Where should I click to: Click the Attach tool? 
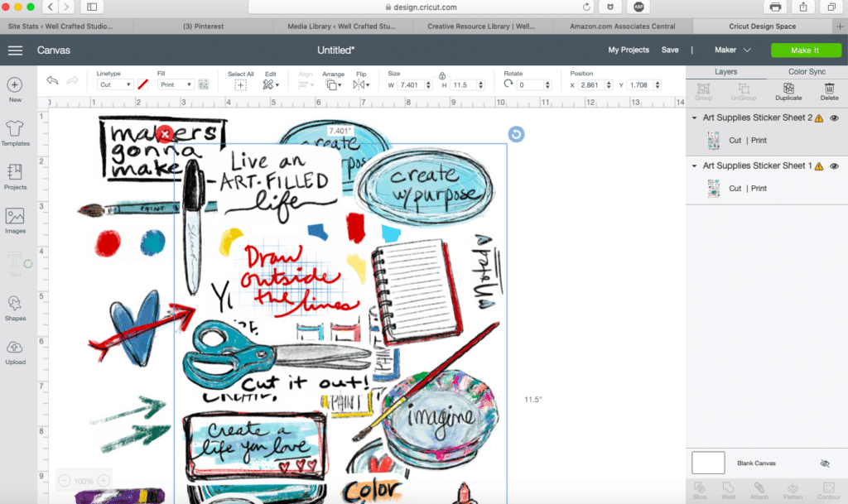759,491
